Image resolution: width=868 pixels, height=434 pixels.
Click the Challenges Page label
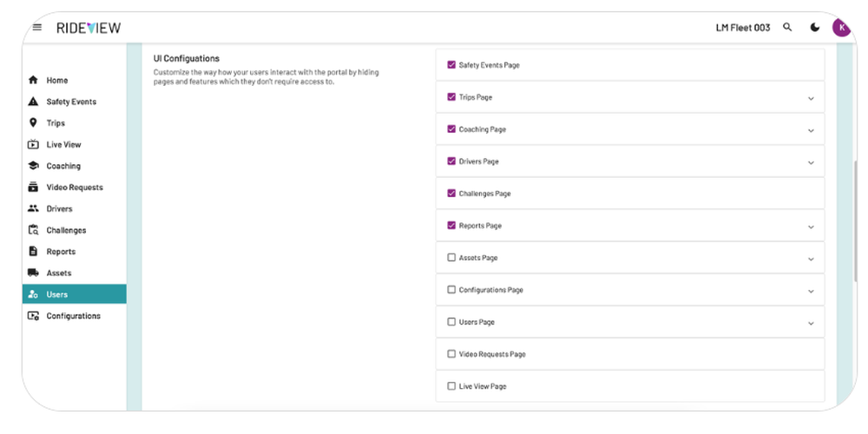485,194
